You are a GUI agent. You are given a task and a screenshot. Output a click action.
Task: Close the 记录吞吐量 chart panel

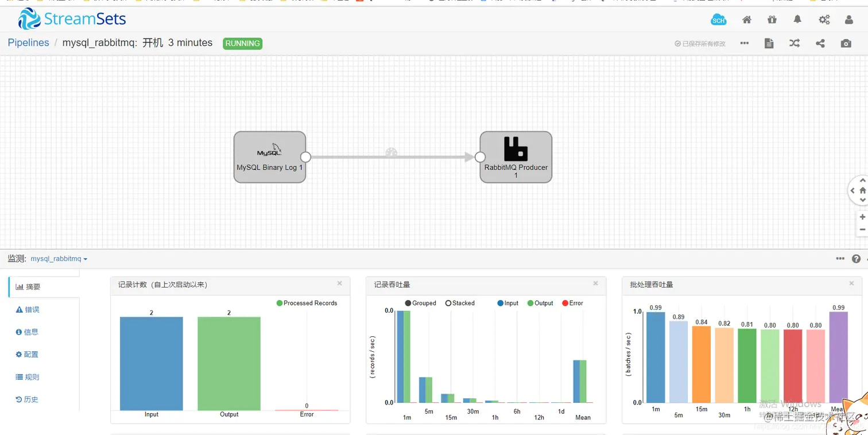[595, 283]
